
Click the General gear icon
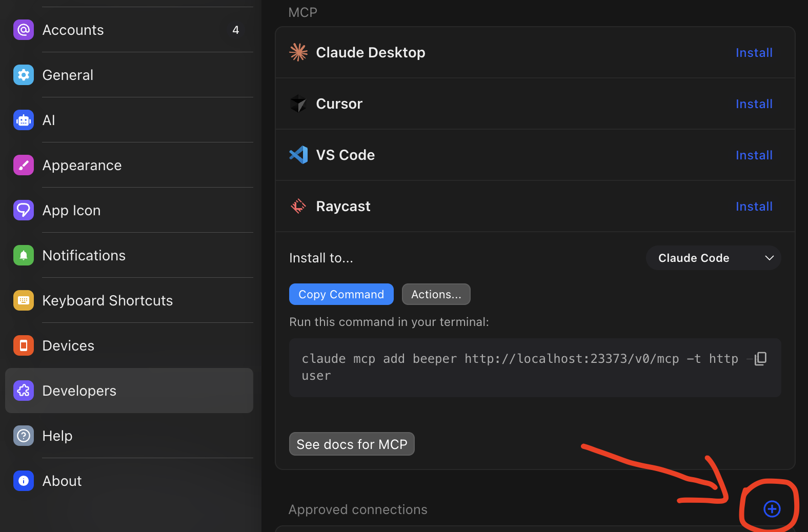pos(24,75)
